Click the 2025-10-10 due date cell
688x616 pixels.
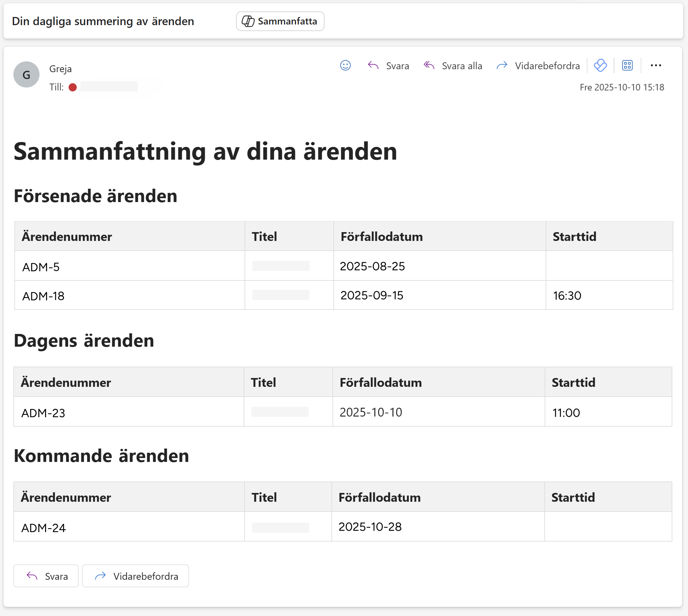pyautogui.click(x=371, y=412)
